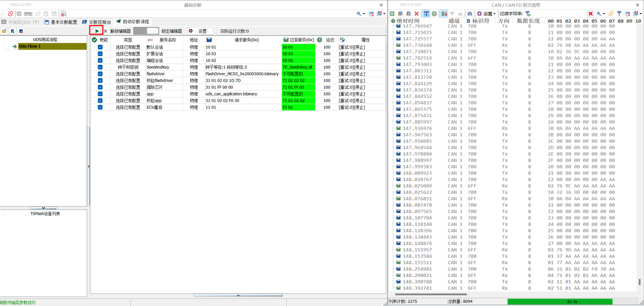Click green 50 01 response cell
Image resolution: width=644 pixels, height=306 pixels.
[298, 47]
